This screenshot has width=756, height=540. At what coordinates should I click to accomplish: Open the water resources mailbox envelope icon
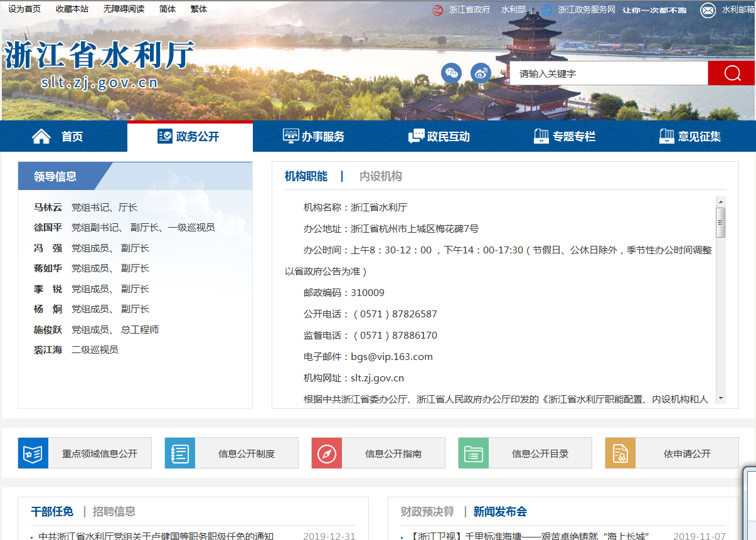708,10
